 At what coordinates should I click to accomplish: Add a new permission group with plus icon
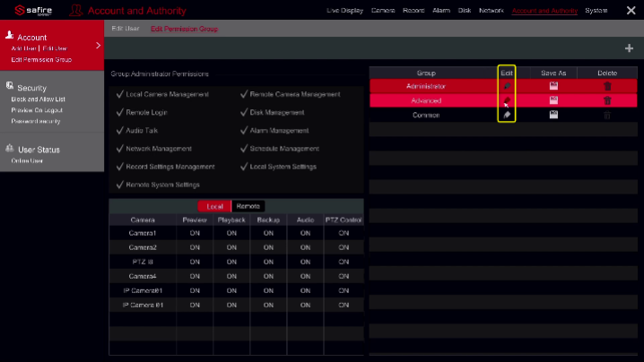click(629, 47)
